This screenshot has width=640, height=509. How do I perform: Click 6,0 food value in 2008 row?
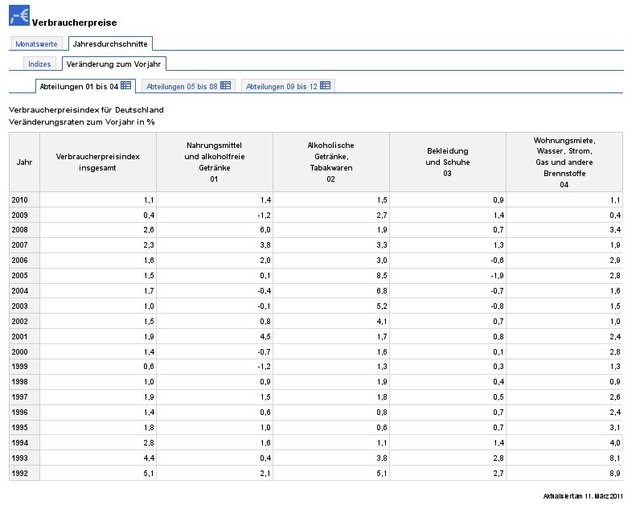pos(265,230)
